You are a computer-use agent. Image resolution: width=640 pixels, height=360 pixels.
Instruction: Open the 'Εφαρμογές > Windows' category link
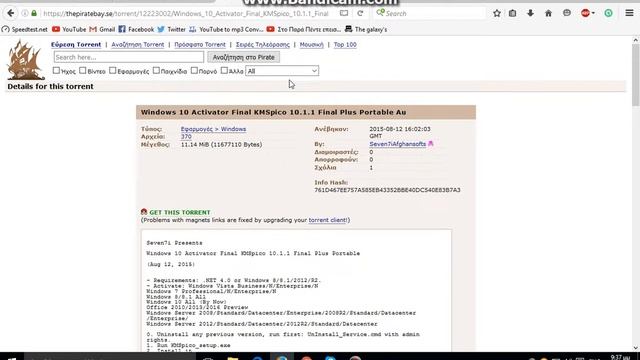click(213, 129)
